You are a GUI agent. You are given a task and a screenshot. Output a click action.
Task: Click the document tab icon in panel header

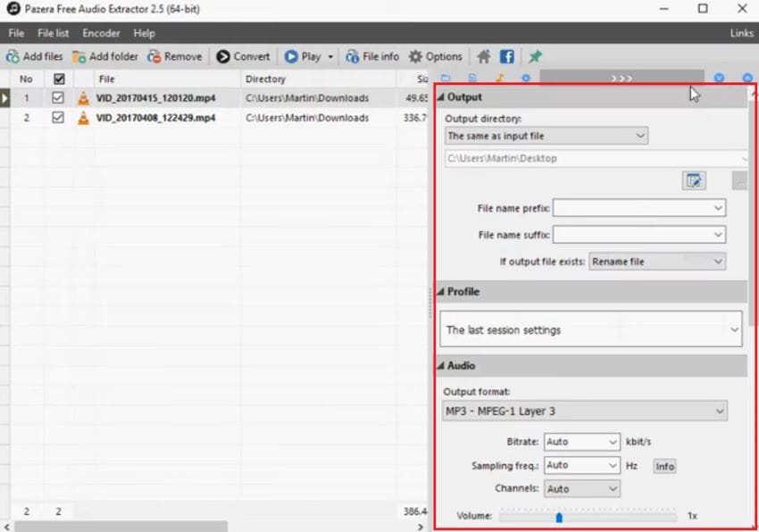(472, 78)
